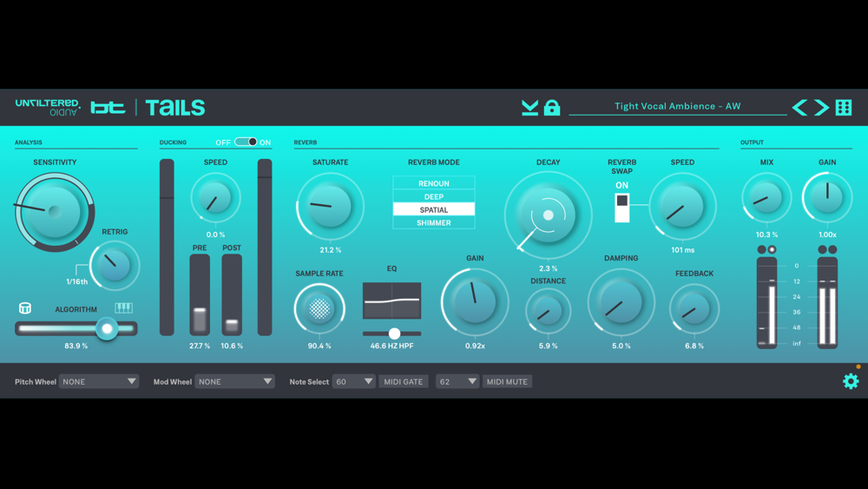Click the Tails plugin title logo
The image size is (868, 489).
click(175, 108)
